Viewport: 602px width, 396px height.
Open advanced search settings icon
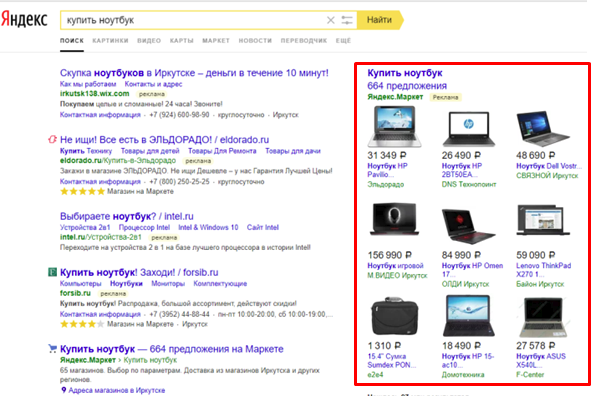347,20
